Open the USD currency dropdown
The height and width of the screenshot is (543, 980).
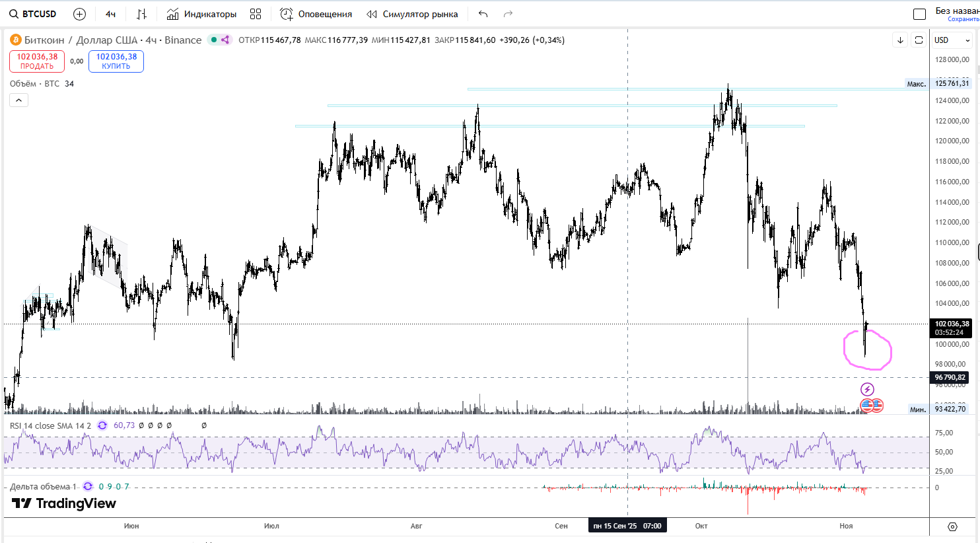pyautogui.click(x=952, y=40)
